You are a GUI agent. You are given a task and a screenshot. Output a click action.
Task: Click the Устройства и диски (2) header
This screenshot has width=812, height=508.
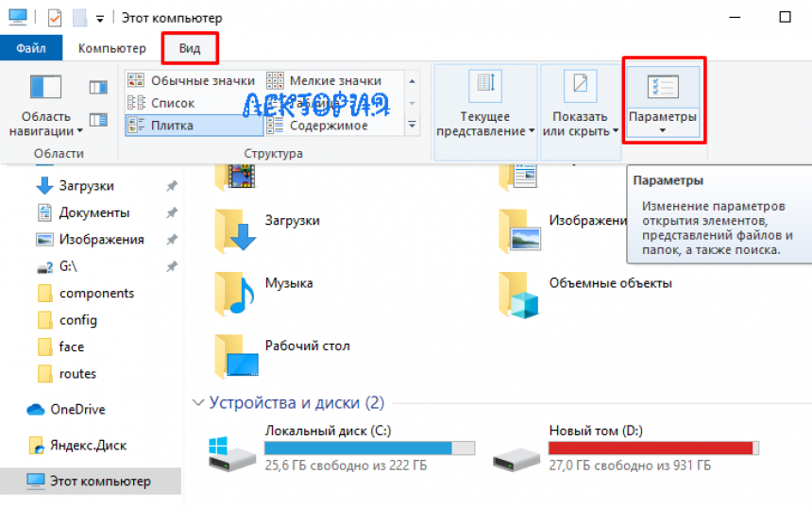[x=296, y=403]
